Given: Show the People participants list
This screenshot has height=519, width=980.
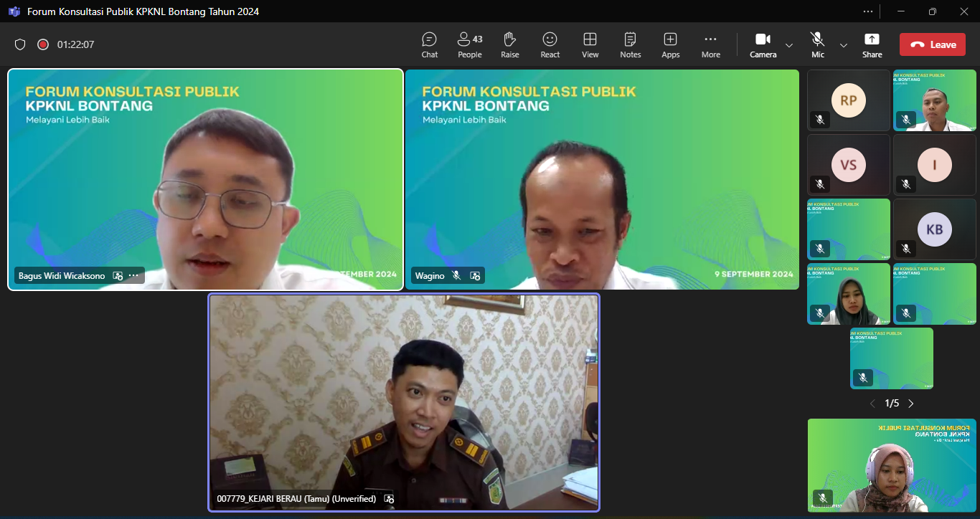Looking at the screenshot, I should pos(470,45).
